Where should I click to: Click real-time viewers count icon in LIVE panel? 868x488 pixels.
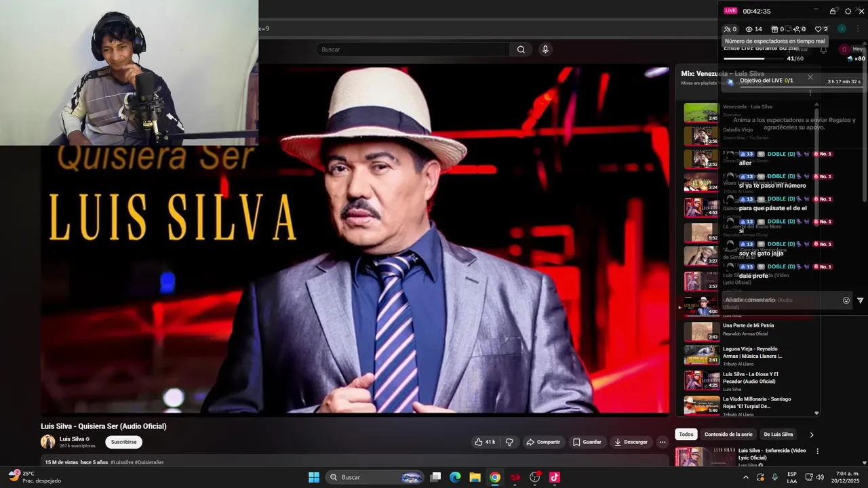[730, 29]
